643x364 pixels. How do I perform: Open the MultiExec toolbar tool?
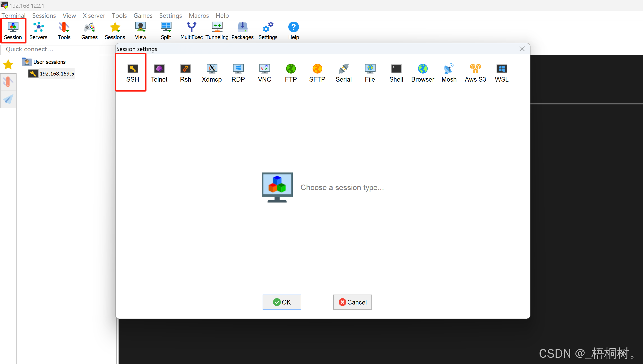coord(191,31)
